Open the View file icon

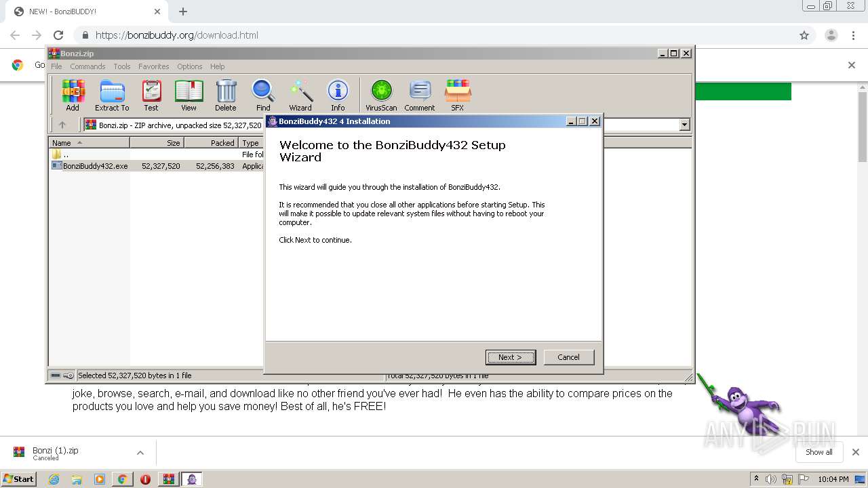pyautogui.click(x=189, y=95)
